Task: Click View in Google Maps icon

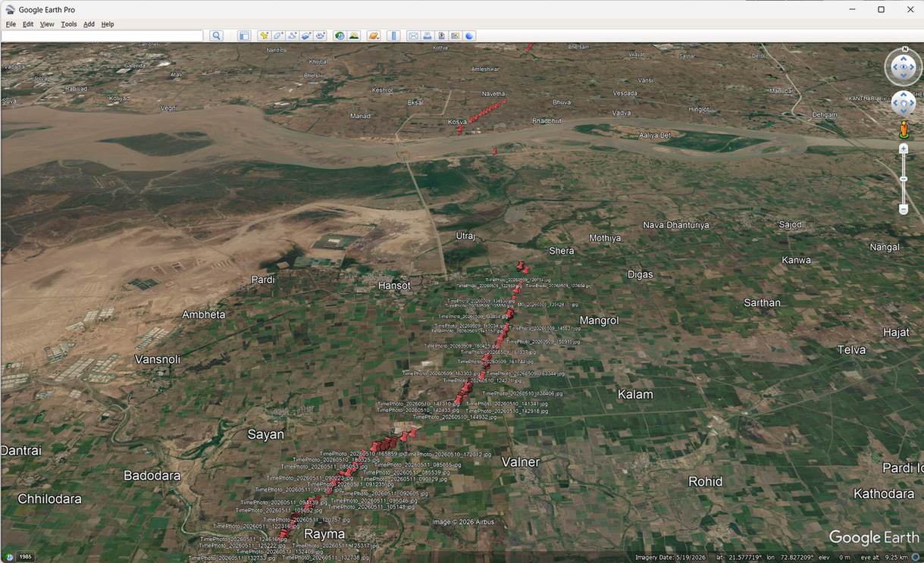Action: [x=455, y=36]
